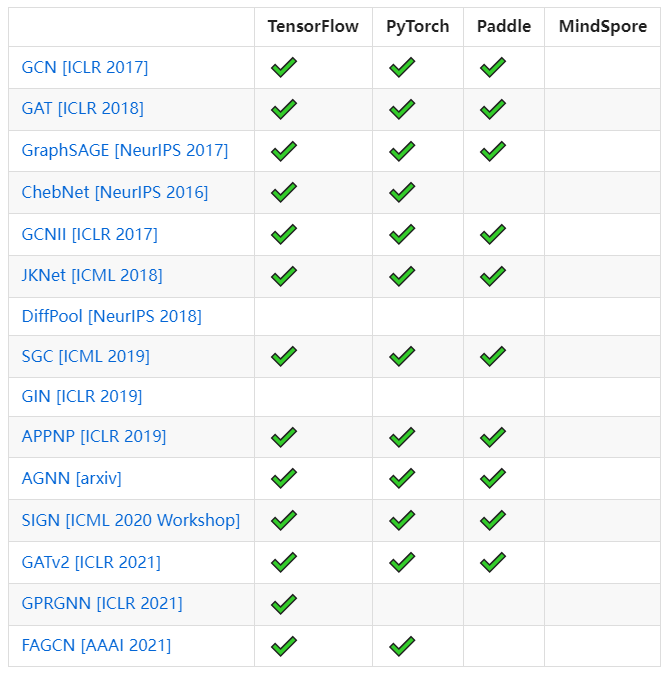The height and width of the screenshot is (673, 672).
Task: Open the GCN [ICLR 2017] link
Action: click(x=85, y=68)
